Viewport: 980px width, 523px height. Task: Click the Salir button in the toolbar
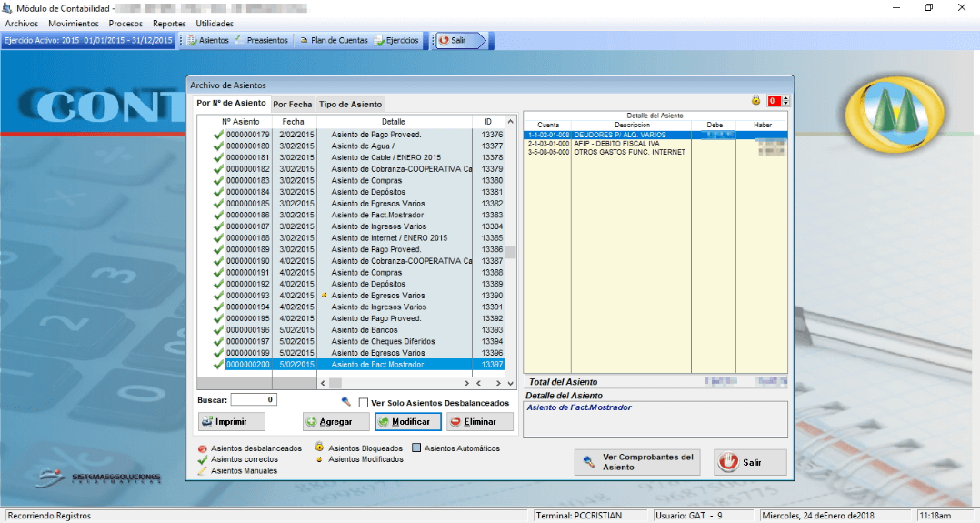click(x=459, y=40)
